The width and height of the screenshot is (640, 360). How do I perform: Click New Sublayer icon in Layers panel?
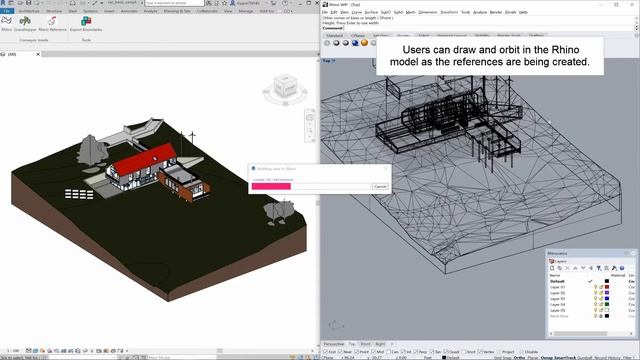tap(560, 268)
